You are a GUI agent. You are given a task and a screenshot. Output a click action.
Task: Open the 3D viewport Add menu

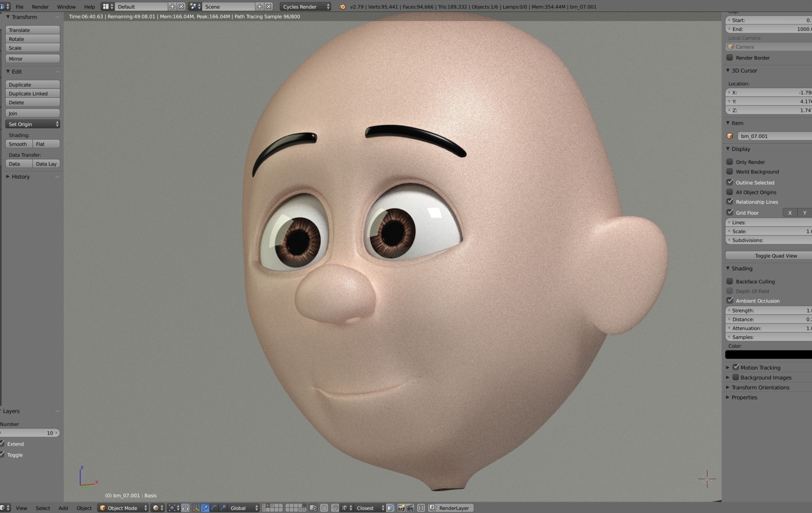[63, 508]
